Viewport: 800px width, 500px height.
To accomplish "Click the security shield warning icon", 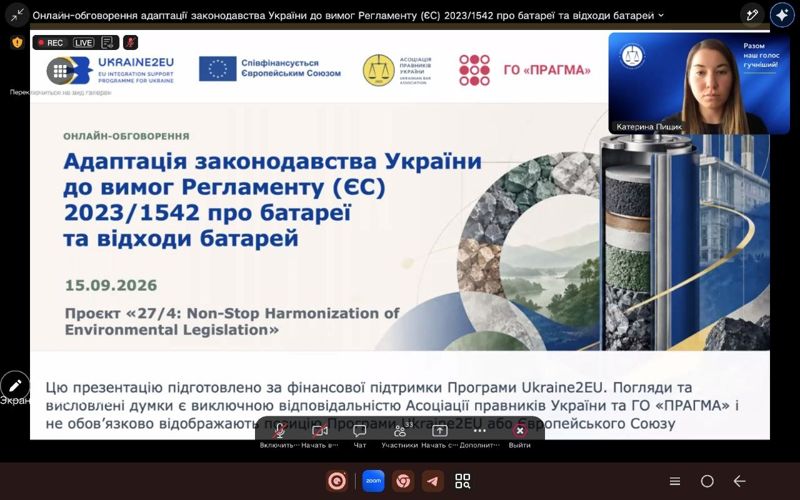I will [x=17, y=42].
